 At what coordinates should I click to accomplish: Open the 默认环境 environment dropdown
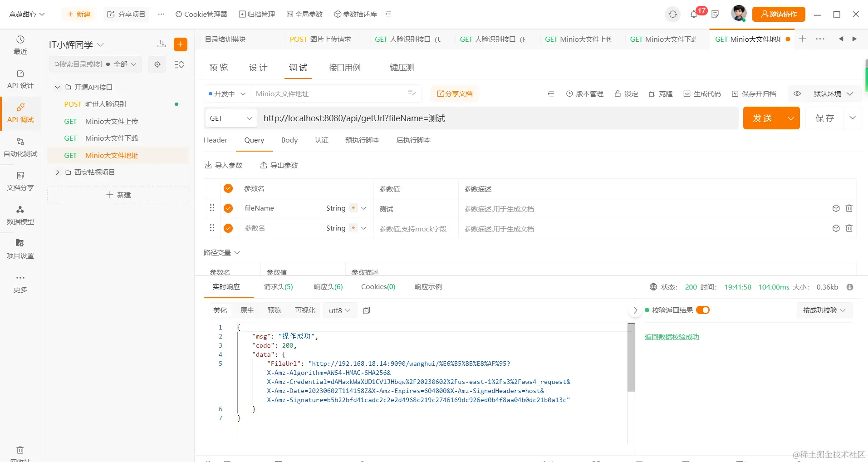(x=834, y=93)
